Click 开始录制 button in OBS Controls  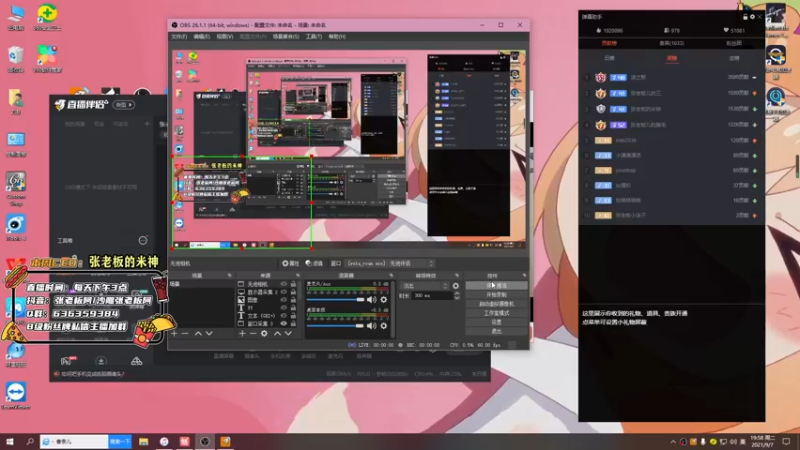click(x=496, y=295)
